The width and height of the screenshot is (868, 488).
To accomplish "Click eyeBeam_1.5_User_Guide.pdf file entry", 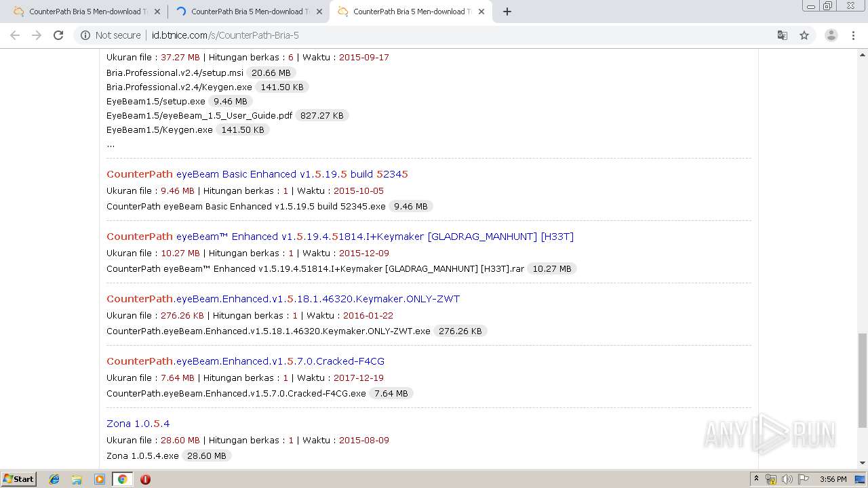I will pos(199,115).
